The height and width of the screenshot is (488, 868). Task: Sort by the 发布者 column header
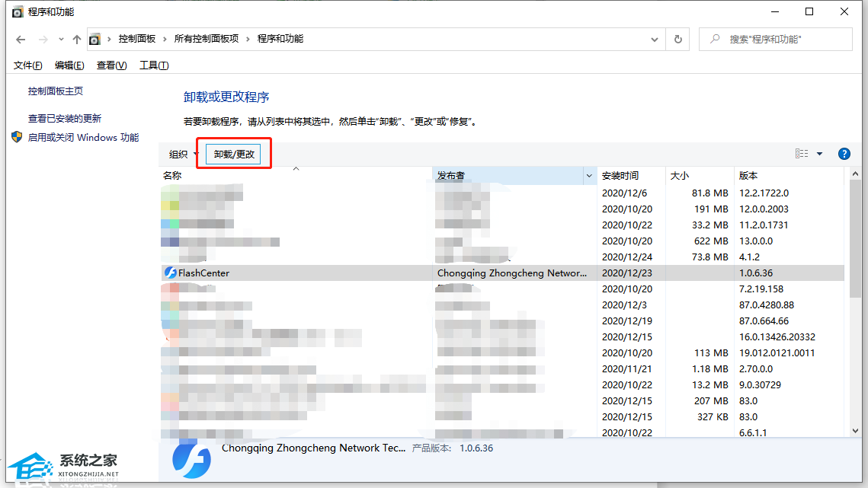(x=508, y=175)
